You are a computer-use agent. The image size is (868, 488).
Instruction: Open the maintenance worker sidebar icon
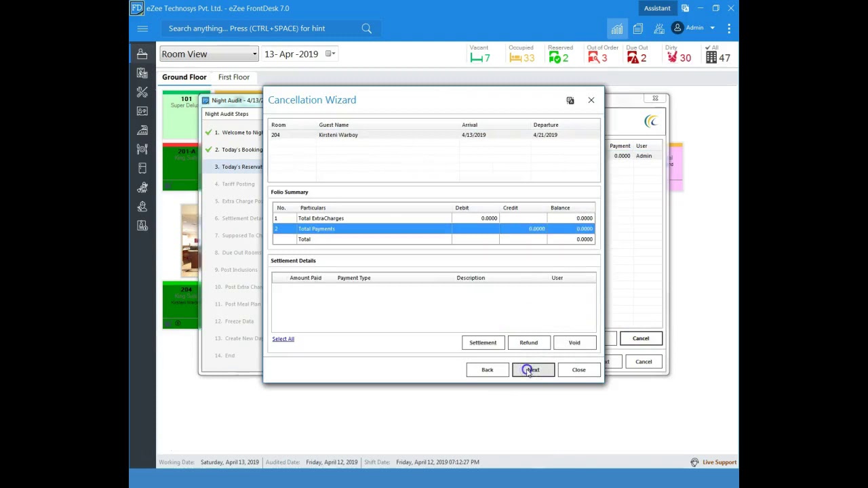coord(142,206)
